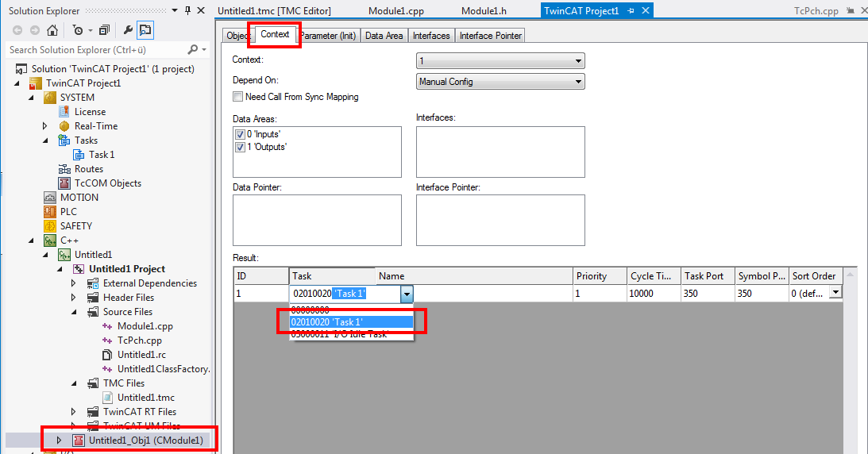Viewport: 868px width, 454px height.
Task: Click the SAFETY node icon
Action: coord(50,226)
